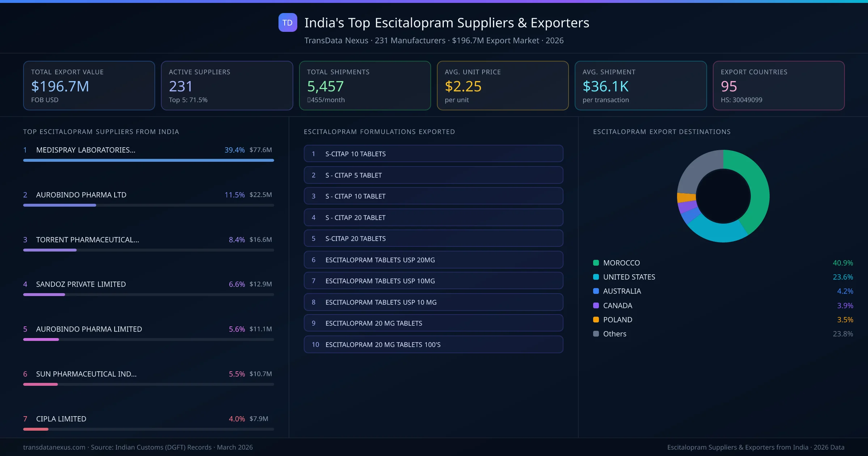
Task: Click the purple Canada legend marker
Action: point(596,305)
